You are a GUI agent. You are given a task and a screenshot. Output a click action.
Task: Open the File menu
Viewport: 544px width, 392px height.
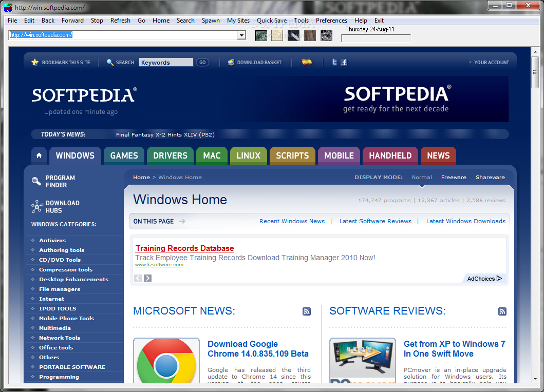12,21
